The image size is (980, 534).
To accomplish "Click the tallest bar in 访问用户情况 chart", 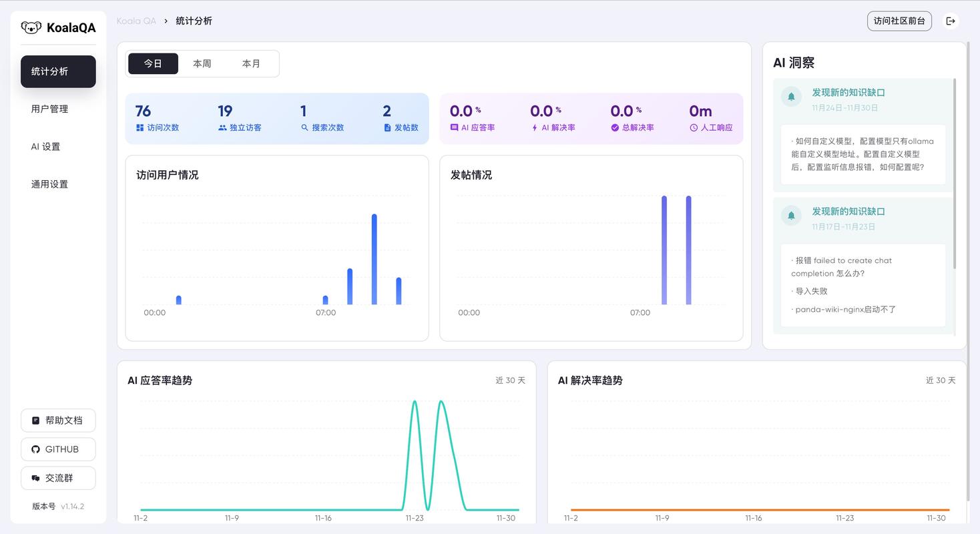I will click(x=375, y=259).
